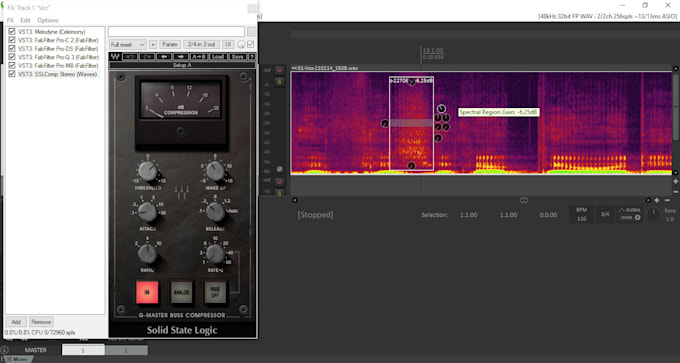Toggle the red IN button on compressor
Image resolution: width=680 pixels, height=363 pixels.
click(147, 292)
